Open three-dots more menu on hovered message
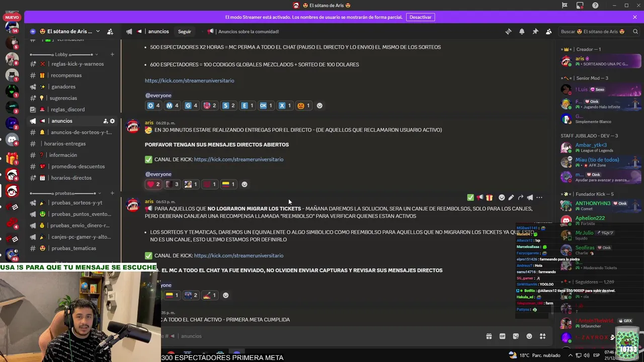The image size is (644, 362). (539, 198)
